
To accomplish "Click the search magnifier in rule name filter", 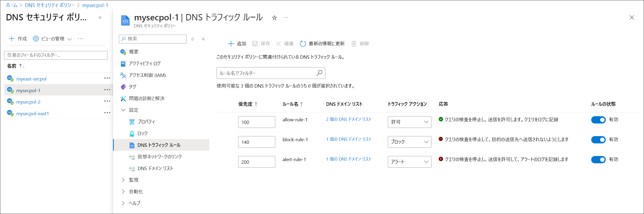I will point(319,73).
